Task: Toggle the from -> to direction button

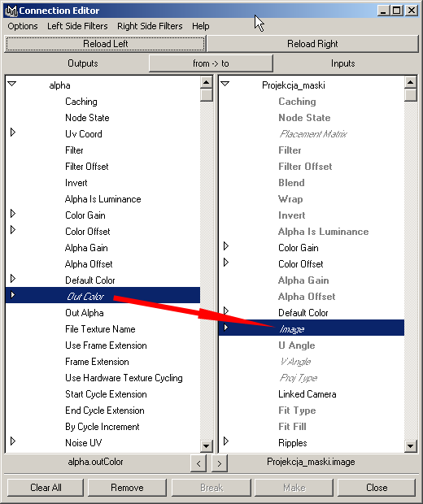Action: tap(211, 63)
